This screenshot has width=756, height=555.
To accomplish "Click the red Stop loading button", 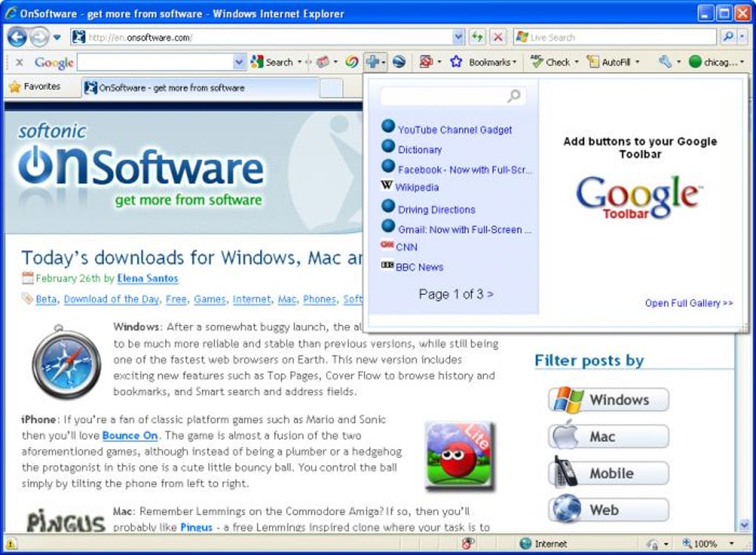I will click(x=498, y=37).
